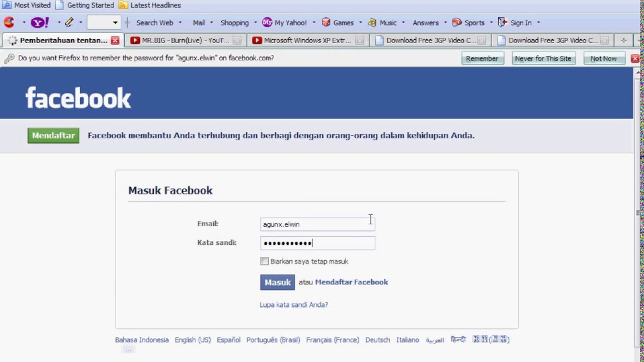Screen dimensions: 644x362
Task: Open Games from the Yahoo toolbar
Action: [338, 23]
